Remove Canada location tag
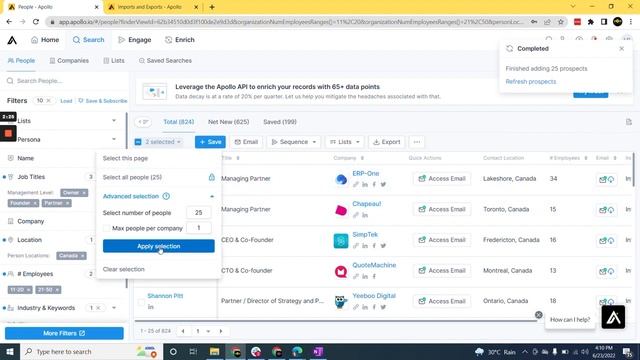640x360 pixels. click(x=82, y=256)
